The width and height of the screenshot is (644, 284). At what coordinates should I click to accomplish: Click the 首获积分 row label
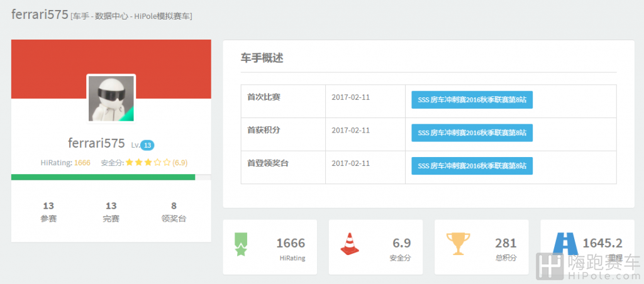click(264, 130)
